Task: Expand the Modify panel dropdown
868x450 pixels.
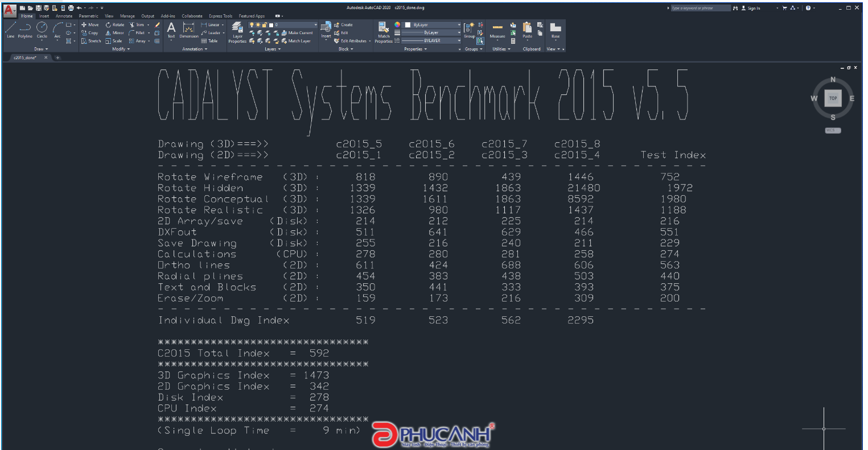Action: coord(121,49)
